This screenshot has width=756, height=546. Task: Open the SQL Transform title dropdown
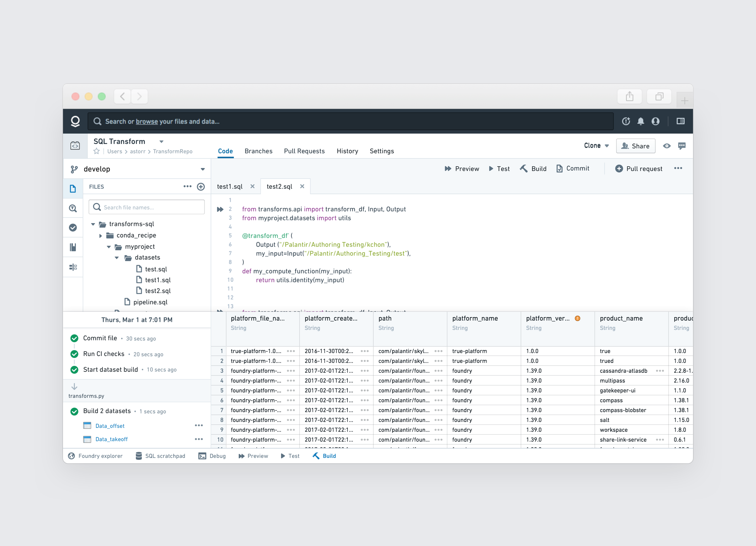[x=161, y=142]
